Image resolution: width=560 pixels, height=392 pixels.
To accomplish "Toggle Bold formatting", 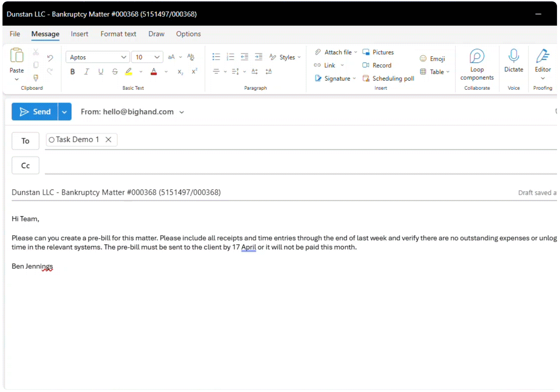I will [x=72, y=72].
